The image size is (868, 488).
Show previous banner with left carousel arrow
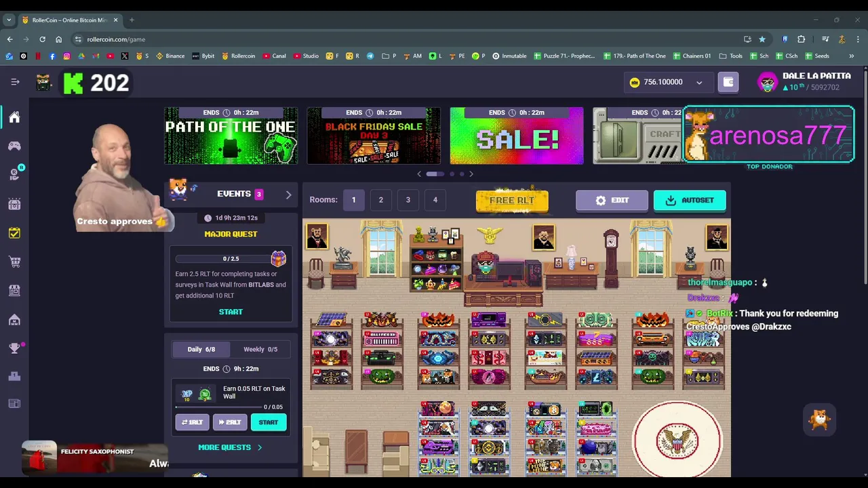419,174
